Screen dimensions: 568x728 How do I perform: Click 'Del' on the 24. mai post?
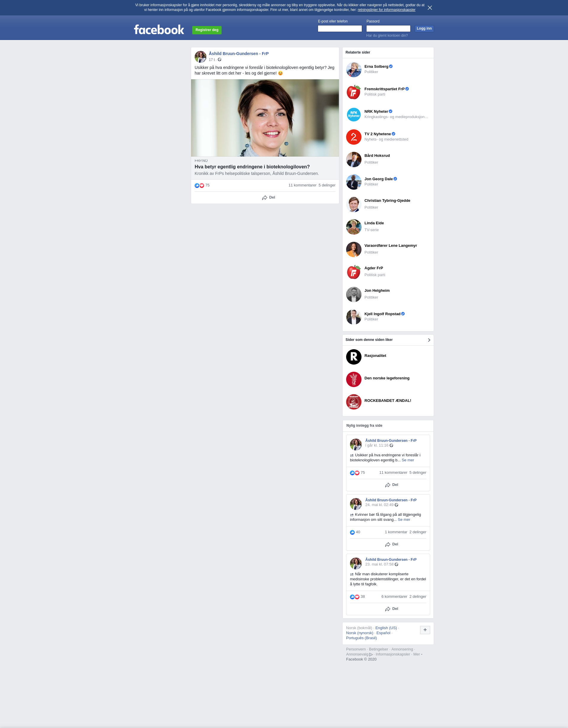[391, 544]
